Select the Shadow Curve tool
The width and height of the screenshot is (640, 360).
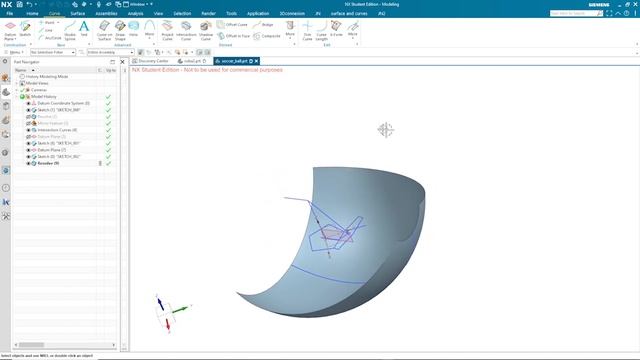206,31
